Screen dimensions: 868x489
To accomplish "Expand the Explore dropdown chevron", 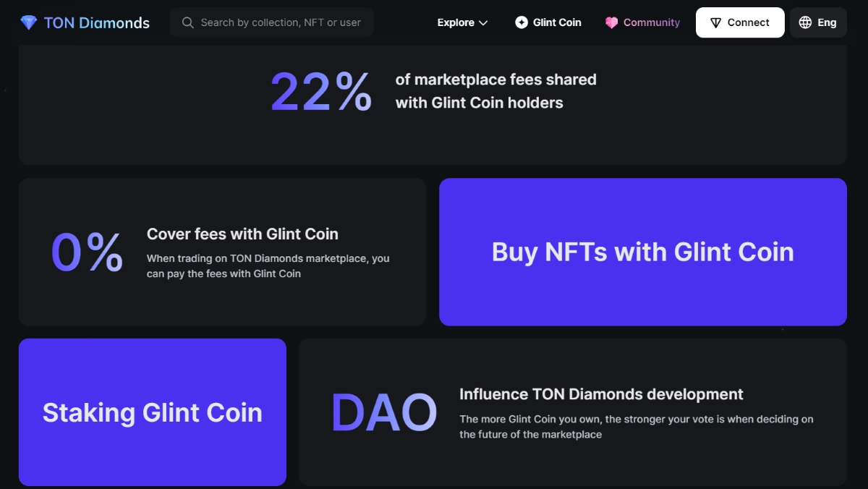I will pyautogui.click(x=483, y=23).
